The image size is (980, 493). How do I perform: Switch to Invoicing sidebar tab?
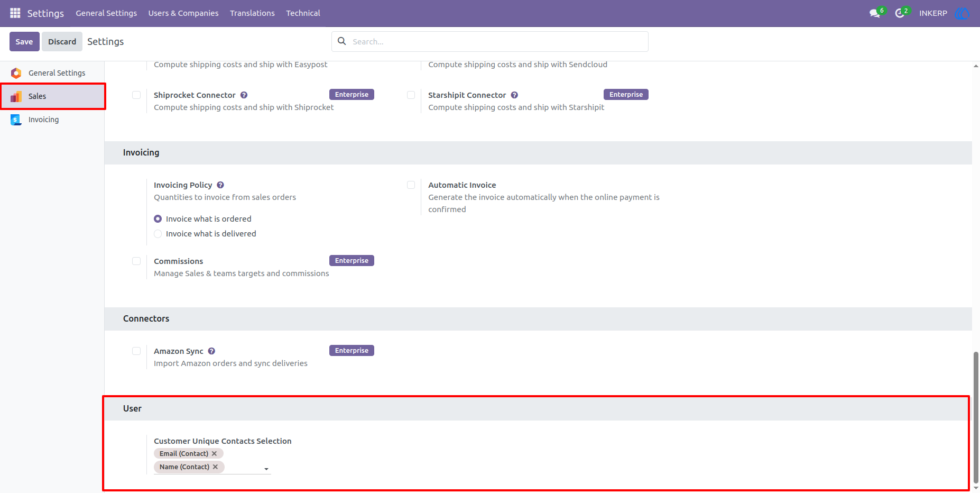[52, 120]
